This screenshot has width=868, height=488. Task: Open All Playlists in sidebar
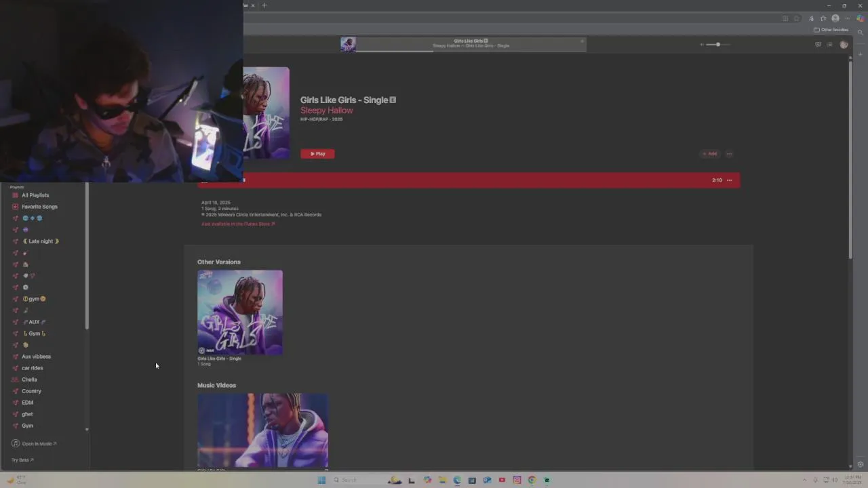point(35,195)
